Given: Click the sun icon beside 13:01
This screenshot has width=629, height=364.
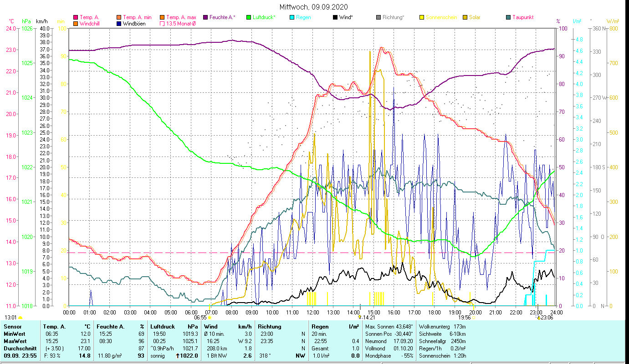Looking at the screenshot, I should click(20, 318).
